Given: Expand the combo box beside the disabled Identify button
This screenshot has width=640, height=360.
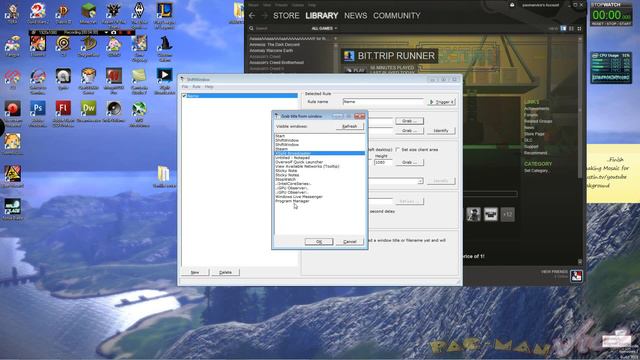Looking at the screenshot, I should coord(420,181).
